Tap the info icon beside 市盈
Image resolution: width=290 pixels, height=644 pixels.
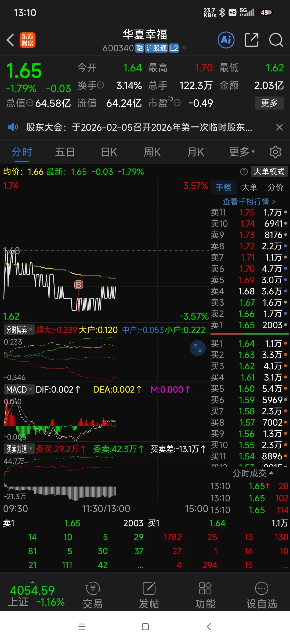point(177,103)
